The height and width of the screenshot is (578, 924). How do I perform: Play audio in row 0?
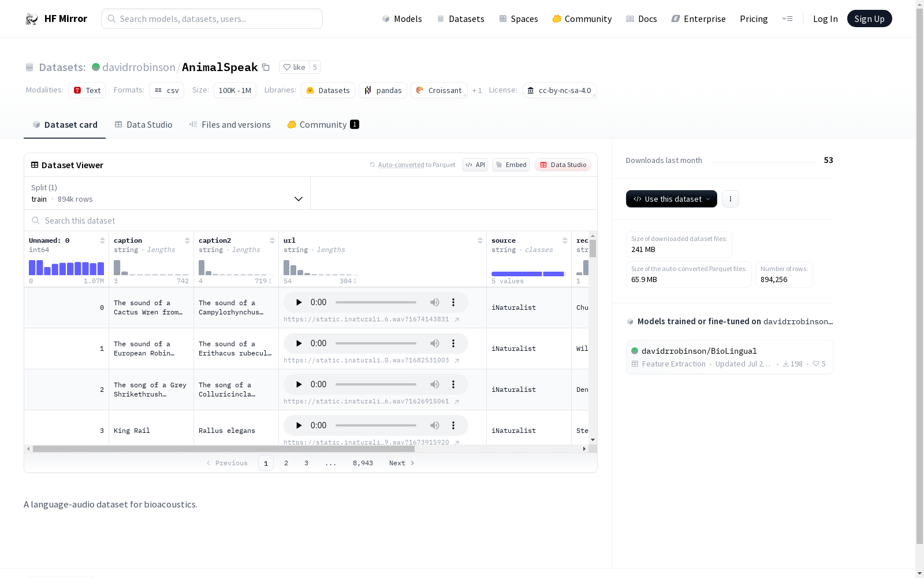[x=299, y=302]
